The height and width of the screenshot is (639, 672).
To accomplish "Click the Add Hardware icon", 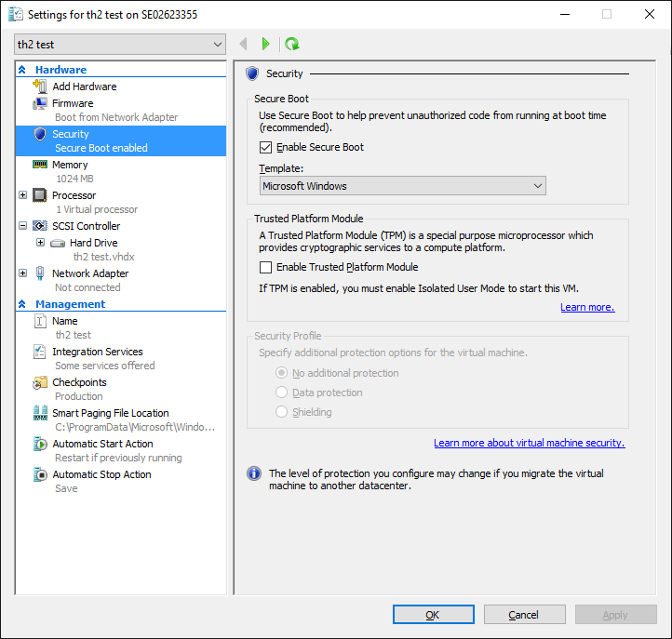I will (40, 87).
